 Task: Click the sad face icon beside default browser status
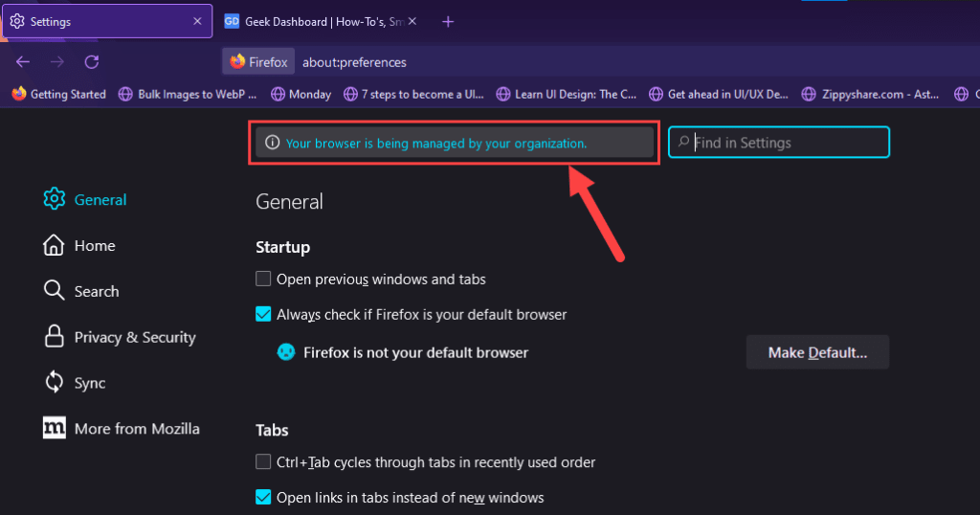click(285, 352)
